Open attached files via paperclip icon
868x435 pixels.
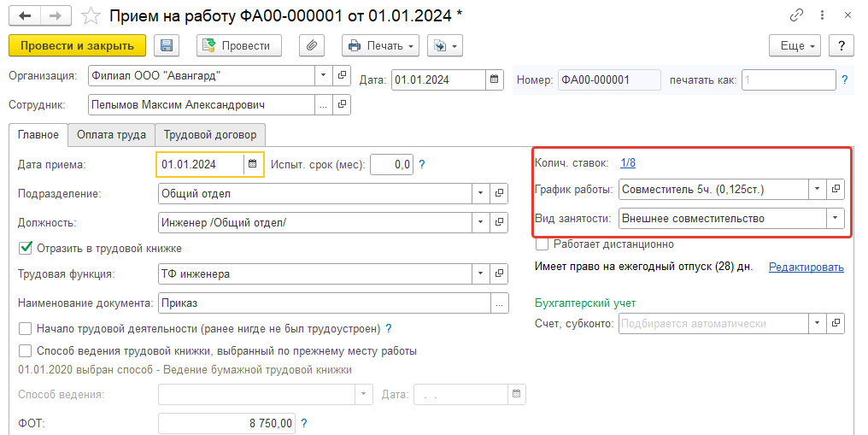click(312, 45)
